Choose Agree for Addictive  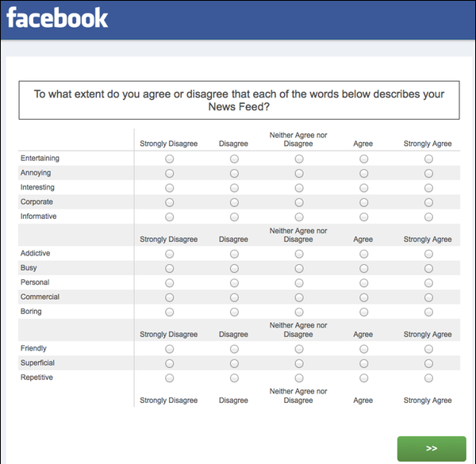coord(363,254)
